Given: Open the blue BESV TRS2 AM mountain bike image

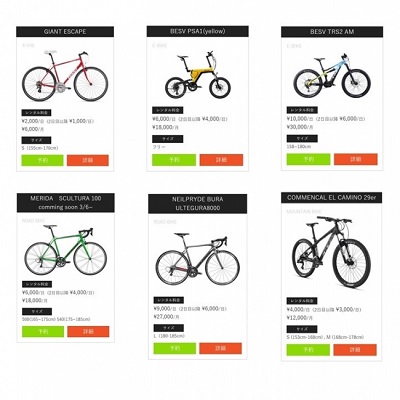Looking at the screenshot, I should tap(332, 77).
